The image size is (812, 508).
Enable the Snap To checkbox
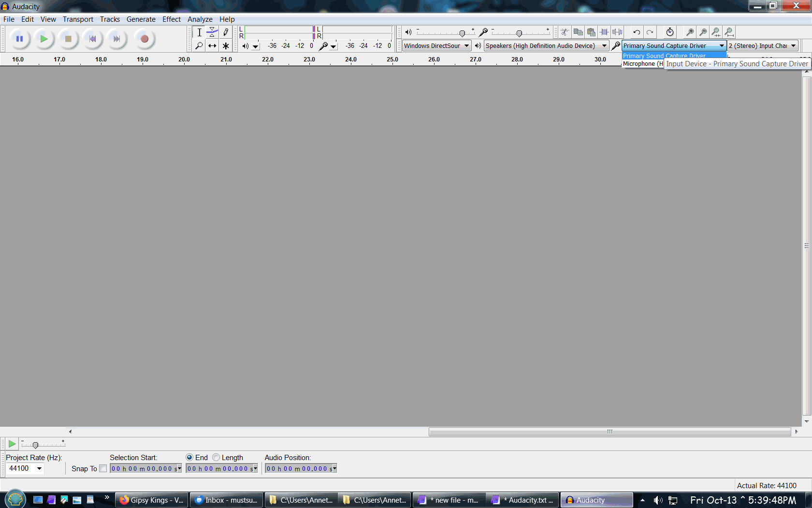point(103,468)
